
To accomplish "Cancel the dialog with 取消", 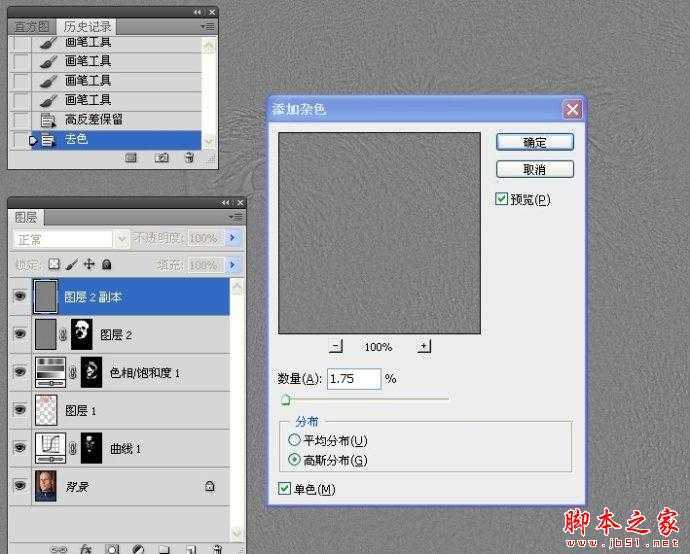I will (x=535, y=169).
